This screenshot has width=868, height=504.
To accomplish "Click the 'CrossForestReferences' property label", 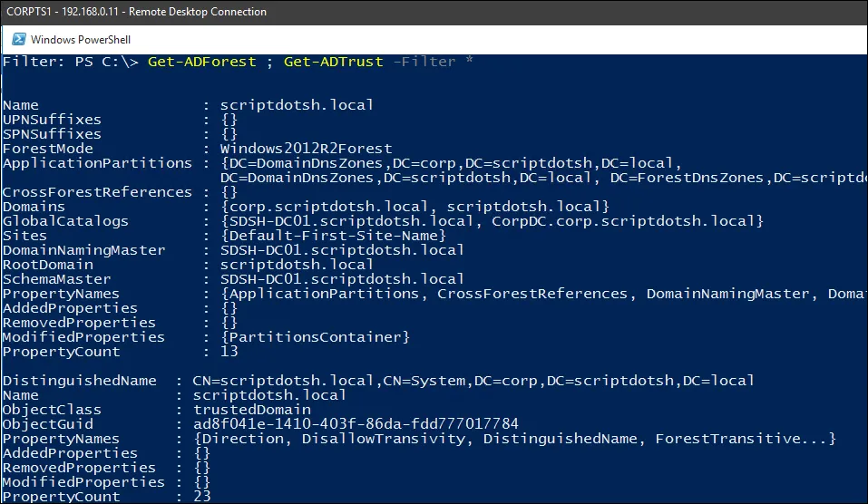I will pyautogui.click(x=97, y=192).
